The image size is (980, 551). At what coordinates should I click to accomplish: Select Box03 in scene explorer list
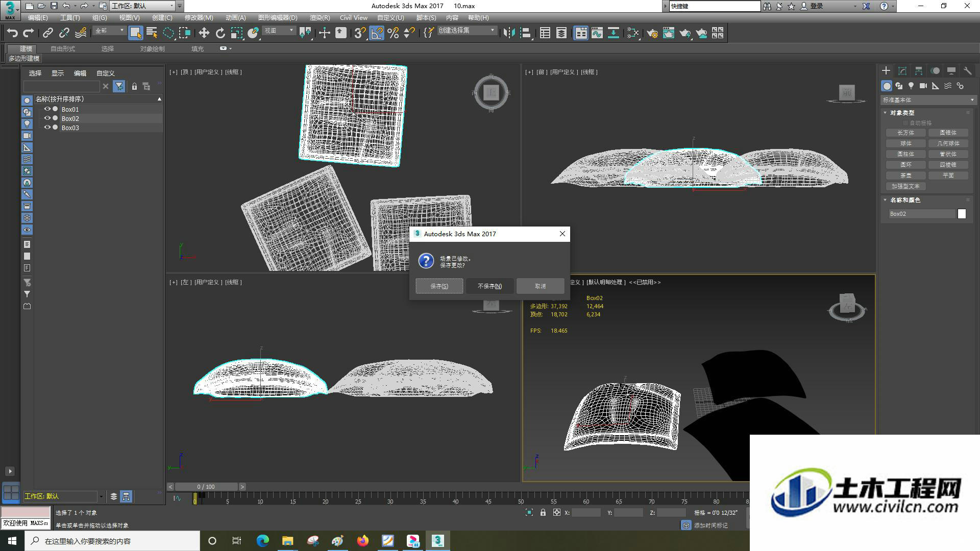tap(70, 128)
